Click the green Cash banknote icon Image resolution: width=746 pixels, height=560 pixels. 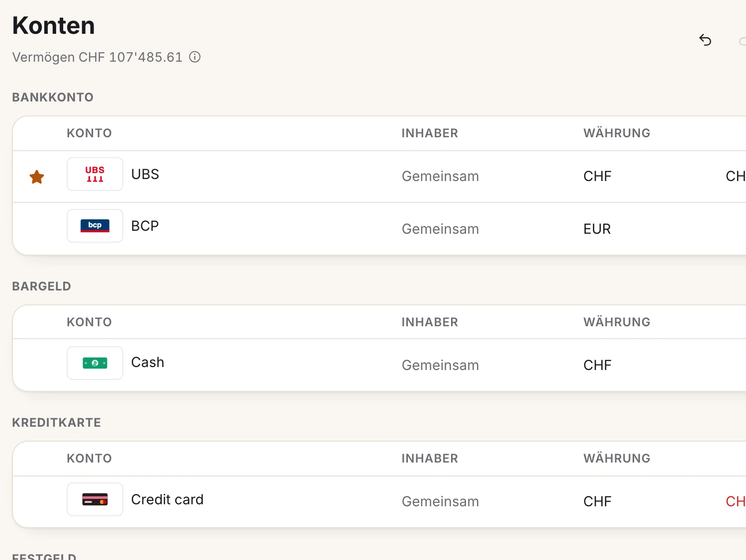tap(95, 363)
